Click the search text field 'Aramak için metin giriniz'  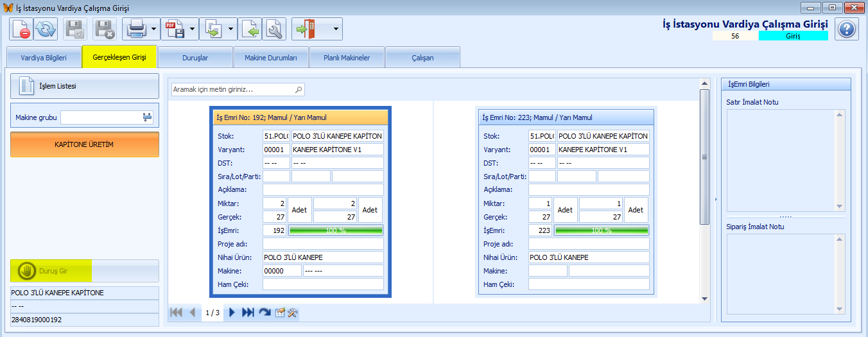[232, 90]
